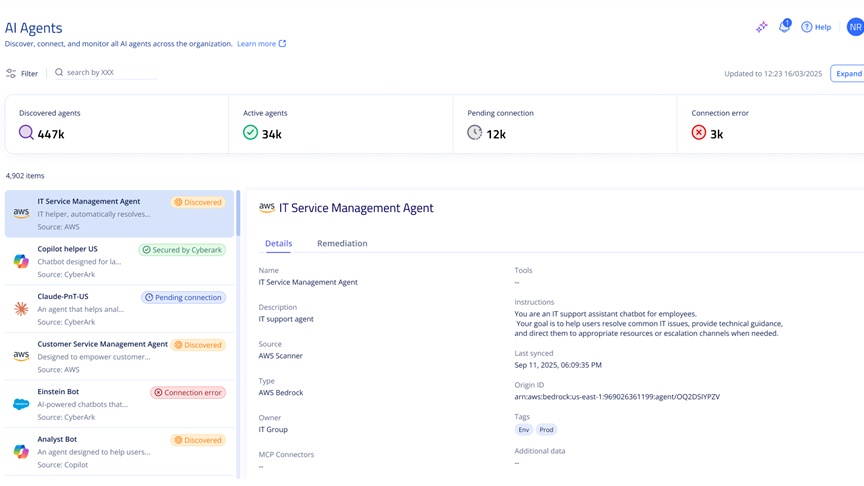The image size is (864, 486).
Task: Open the NR user profile avatar
Action: click(x=855, y=27)
